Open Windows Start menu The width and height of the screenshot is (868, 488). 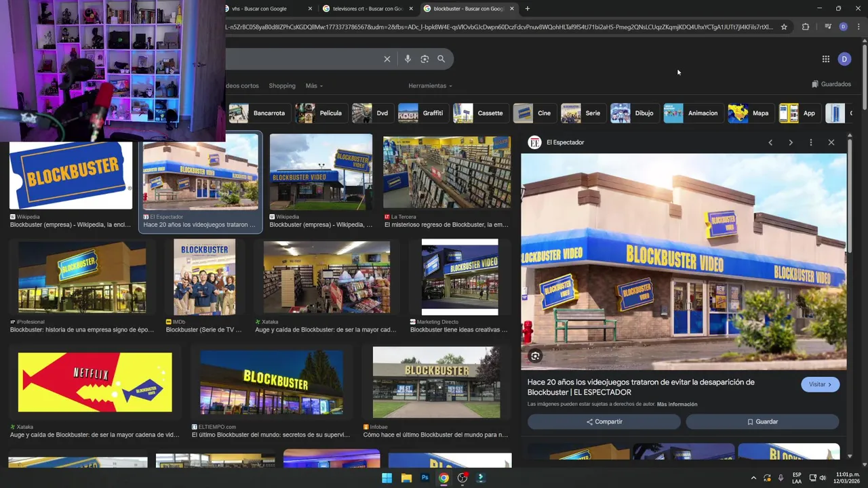(387, 478)
